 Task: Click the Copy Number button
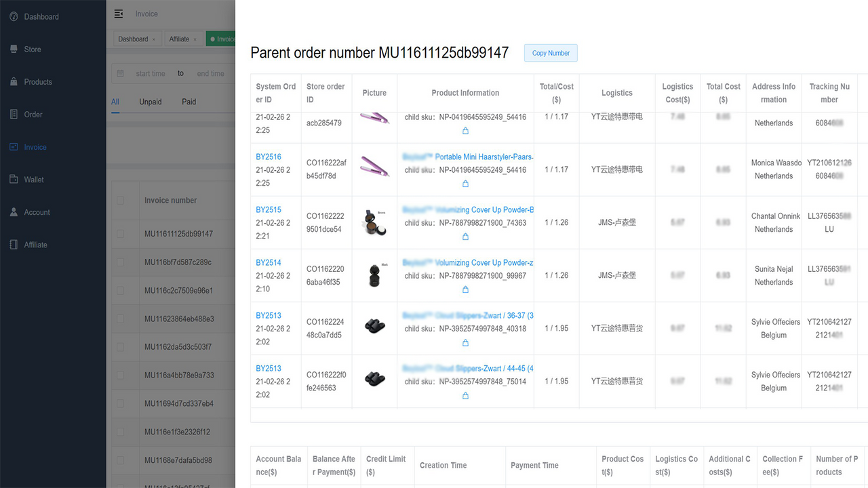550,52
